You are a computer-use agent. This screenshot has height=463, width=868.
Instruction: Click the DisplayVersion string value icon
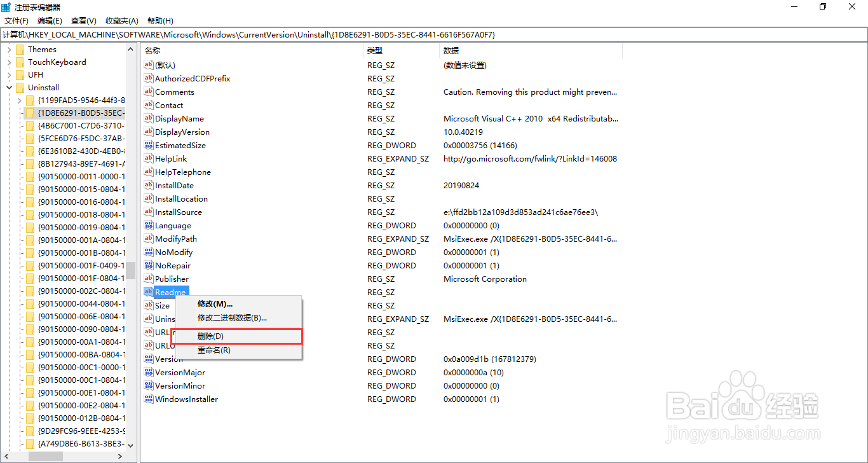(149, 132)
